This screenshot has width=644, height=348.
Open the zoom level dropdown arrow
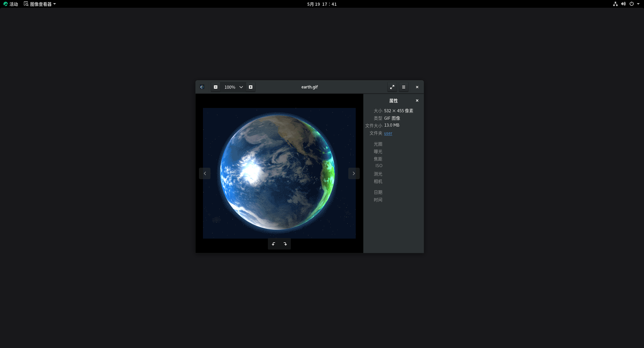click(x=241, y=87)
